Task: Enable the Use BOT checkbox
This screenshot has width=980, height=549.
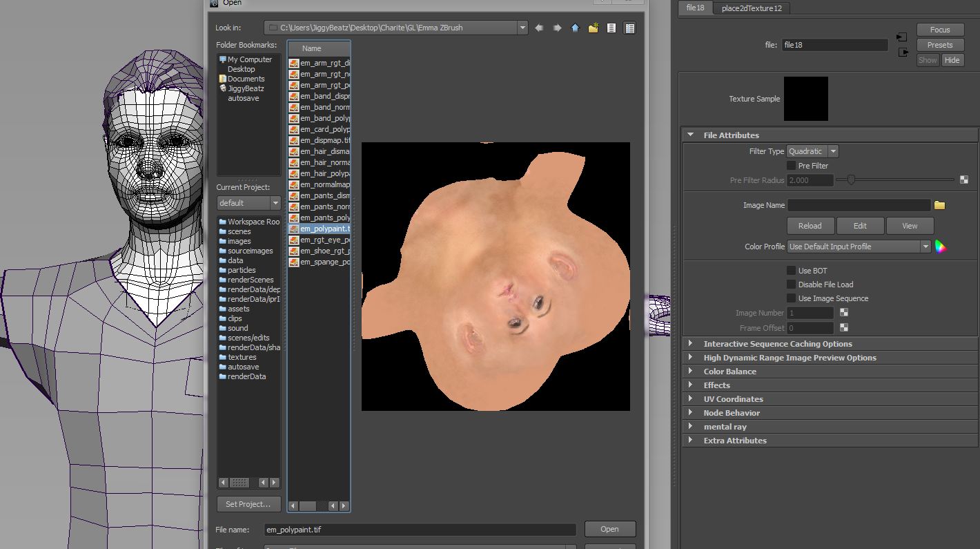Action: coord(792,271)
